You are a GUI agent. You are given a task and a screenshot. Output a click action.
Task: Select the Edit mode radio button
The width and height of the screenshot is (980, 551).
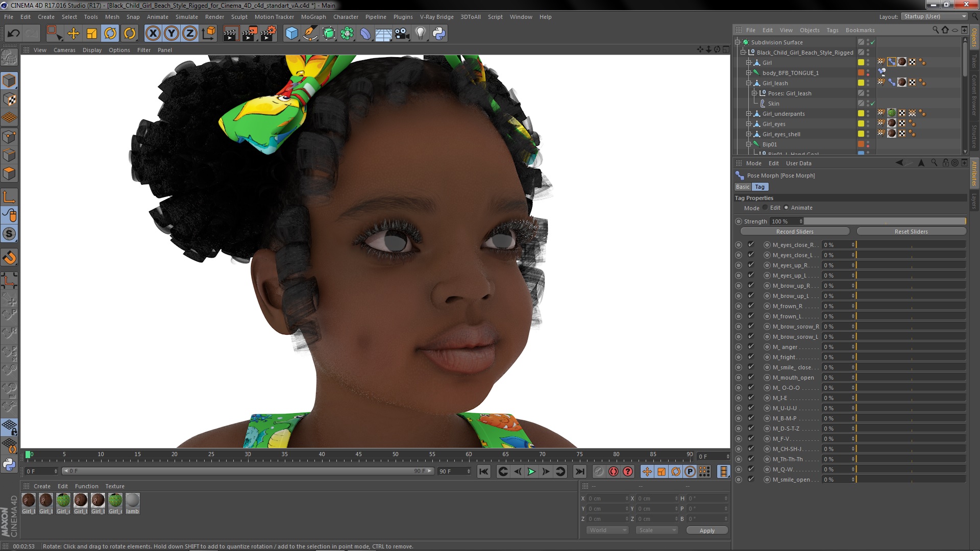click(765, 208)
